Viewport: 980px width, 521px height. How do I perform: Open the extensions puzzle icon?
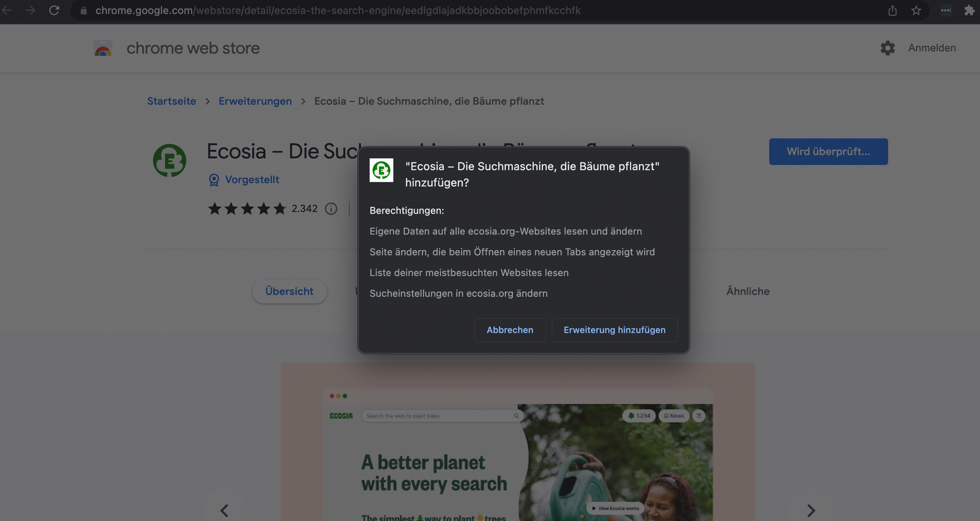(969, 10)
